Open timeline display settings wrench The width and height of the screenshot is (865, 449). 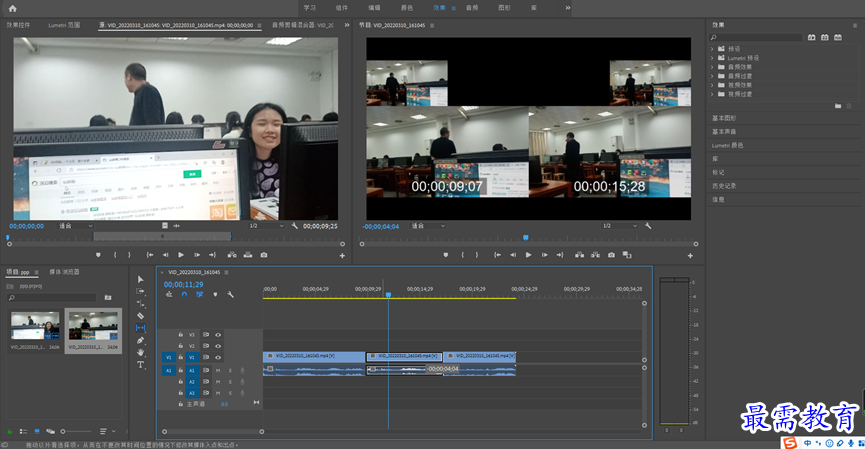231,295
